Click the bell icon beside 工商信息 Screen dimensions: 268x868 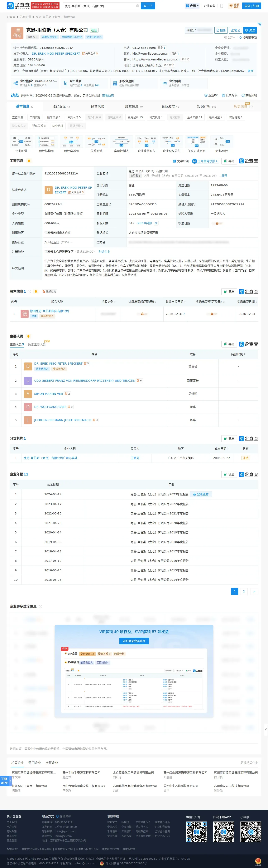(29, 161)
